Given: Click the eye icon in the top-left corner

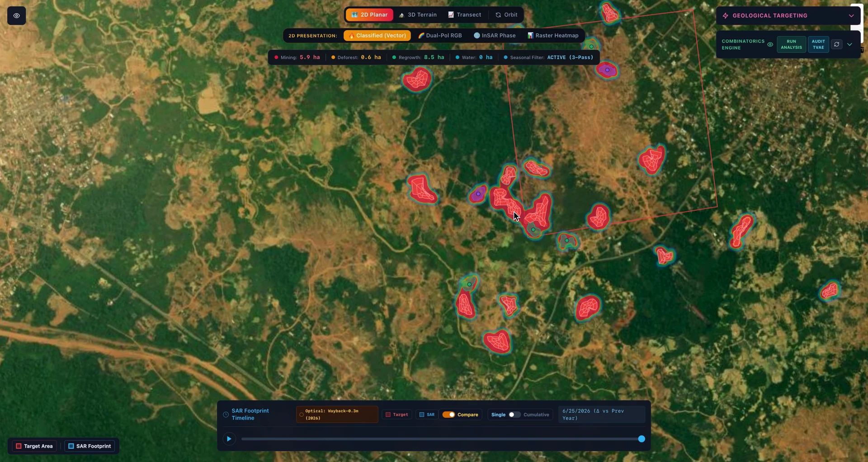Looking at the screenshot, I should 16,16.
